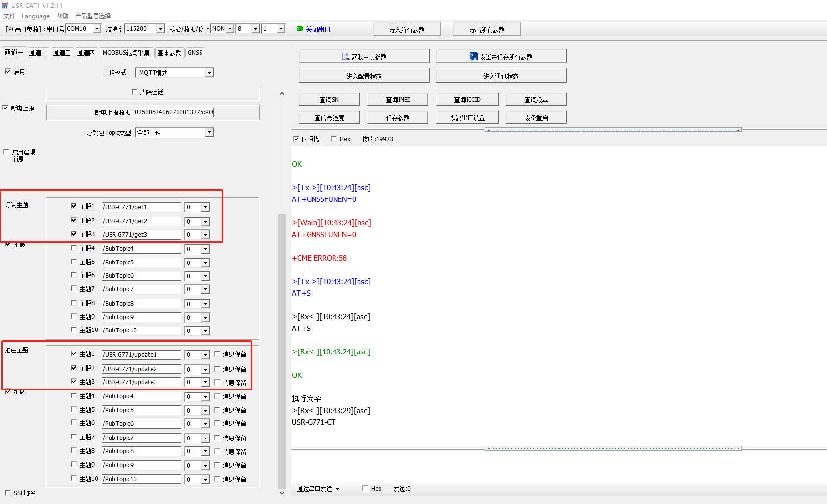827x504 pixels.
Task: Open the 心跳包Topic类型 dropdown
Action: [209, 132]
